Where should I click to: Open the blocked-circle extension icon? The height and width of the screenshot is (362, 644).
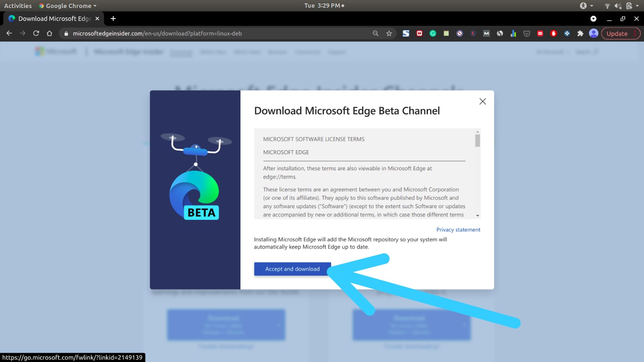pyautogui.click(x=460, y=33)
